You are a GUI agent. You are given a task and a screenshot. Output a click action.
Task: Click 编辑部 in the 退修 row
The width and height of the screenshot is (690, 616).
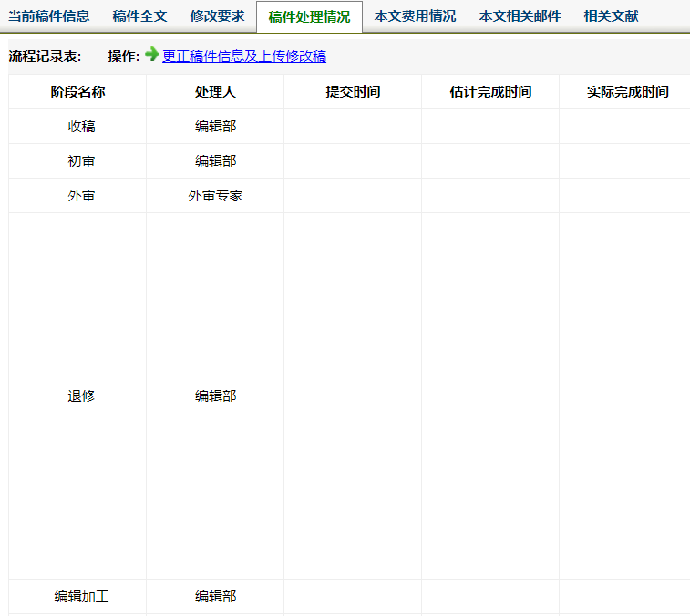215,396
